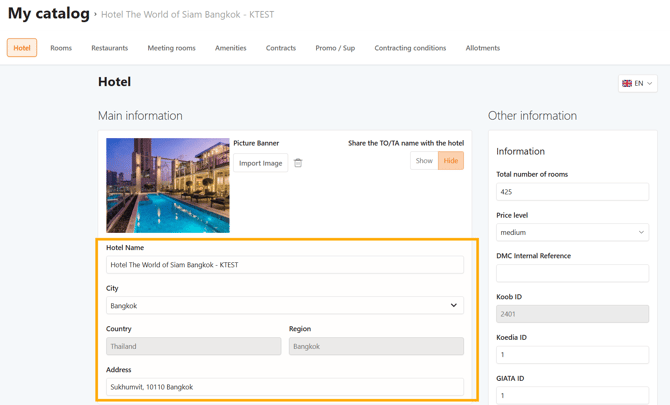Viewport: 670px width, 405px height.
Task: Open the City dropdown showing Bangkok
Action: pyautogui.click(x=284, y=306)
